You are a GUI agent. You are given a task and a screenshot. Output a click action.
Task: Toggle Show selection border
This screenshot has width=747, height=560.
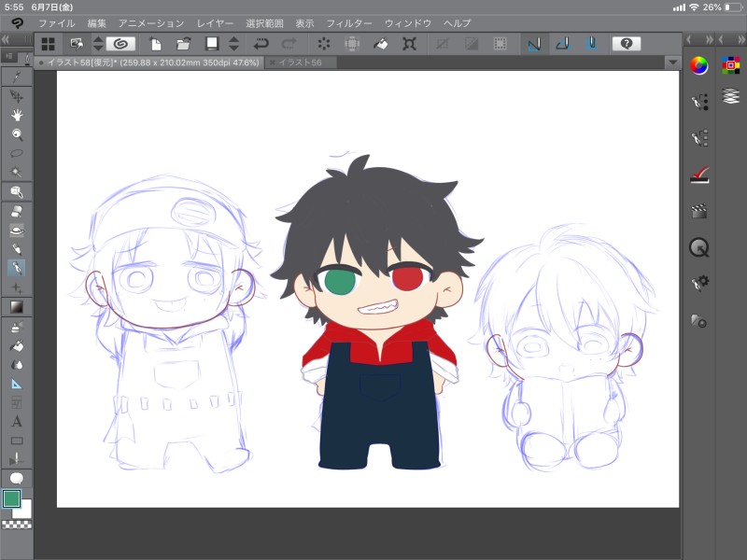[x=500, y=44]
